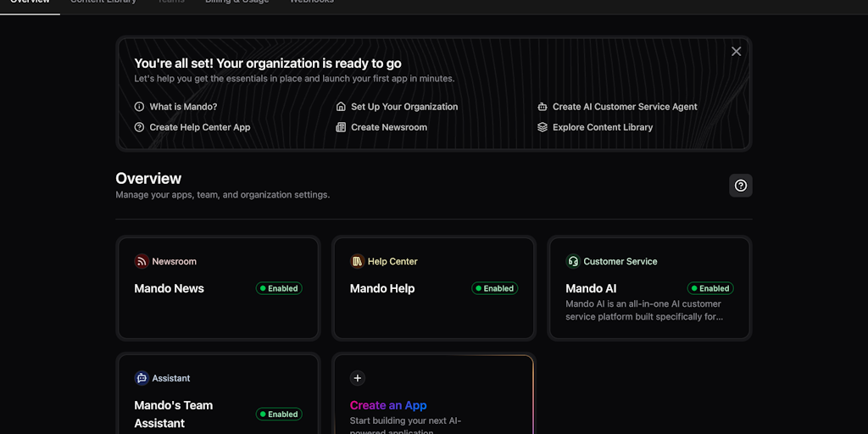This screenshot has height=434, width=868.
Task: Click the home icon beside Set Up Your Organization
Action: tap(341, 107)
